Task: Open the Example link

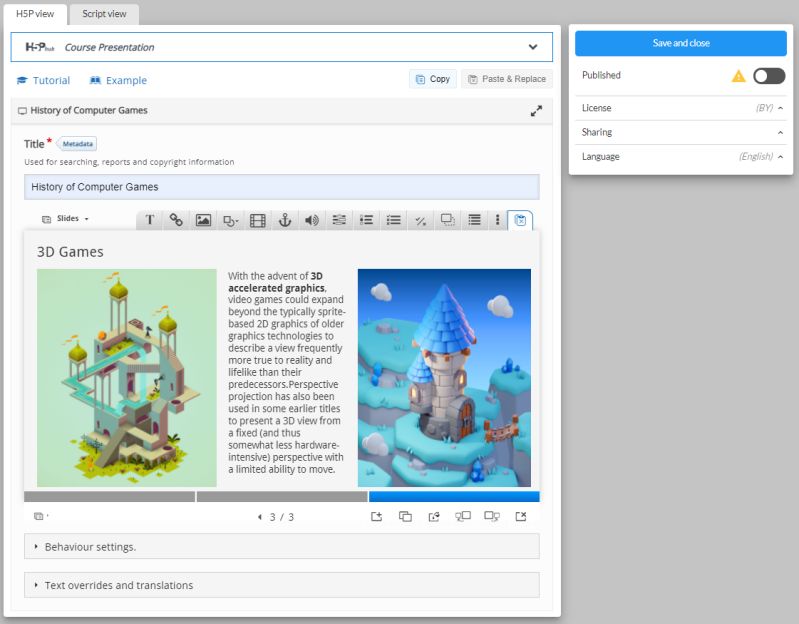Action: (x=118, y=80)
